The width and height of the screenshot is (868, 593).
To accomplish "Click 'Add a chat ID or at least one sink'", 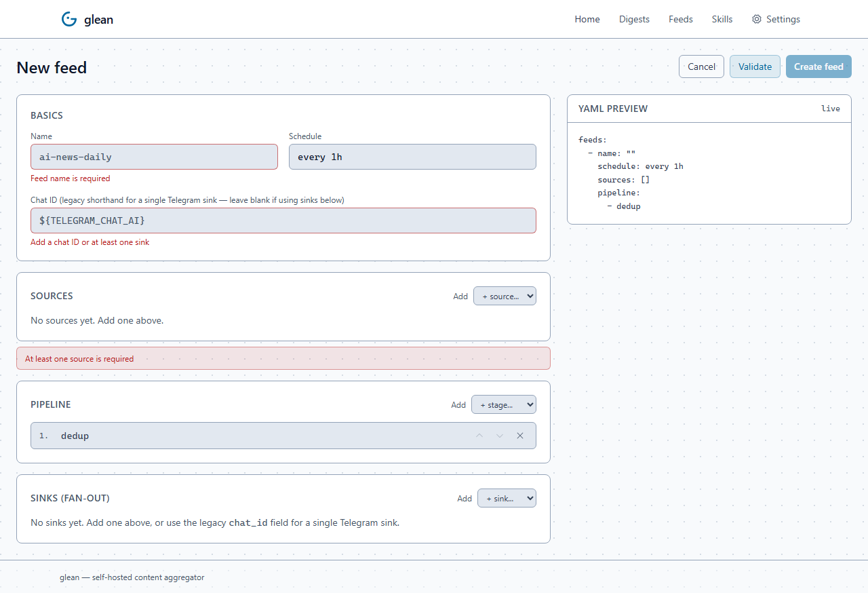I will point(90,242).
